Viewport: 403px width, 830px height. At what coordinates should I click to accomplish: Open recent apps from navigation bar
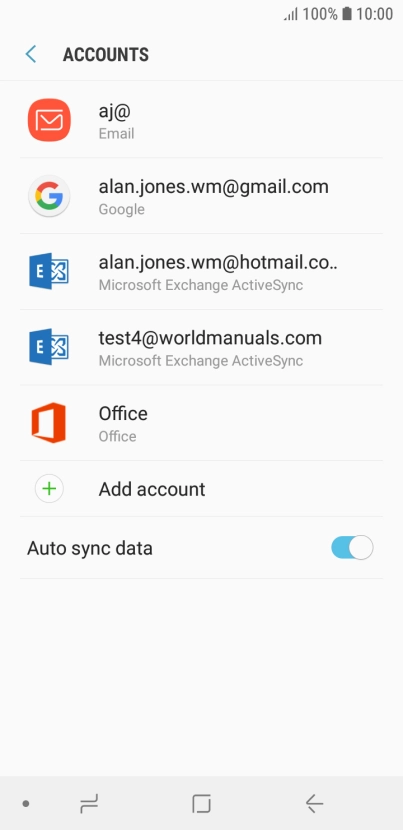tap(89, 804)
